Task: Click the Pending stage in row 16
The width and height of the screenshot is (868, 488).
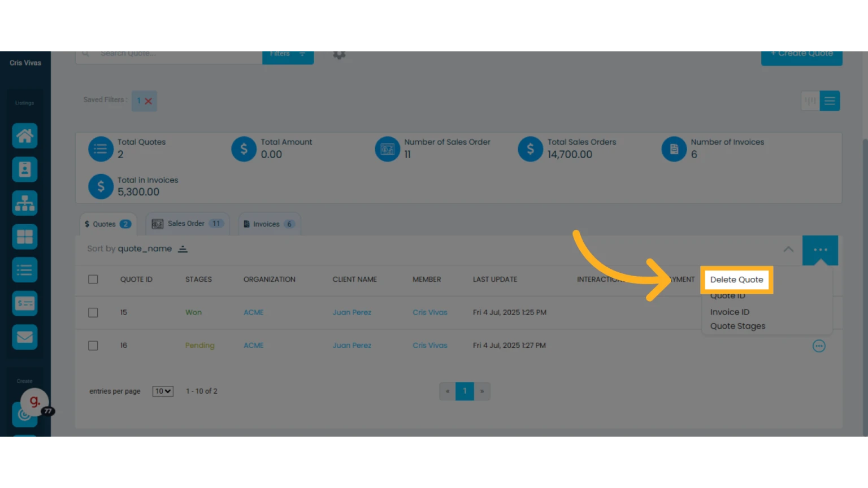Action: [x=200, y=346]
